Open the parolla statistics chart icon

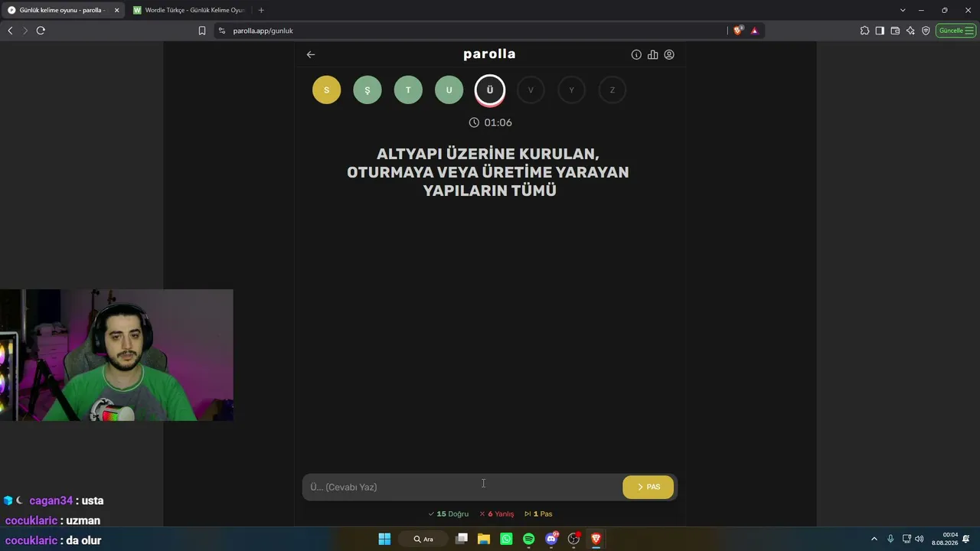point(652,54)
